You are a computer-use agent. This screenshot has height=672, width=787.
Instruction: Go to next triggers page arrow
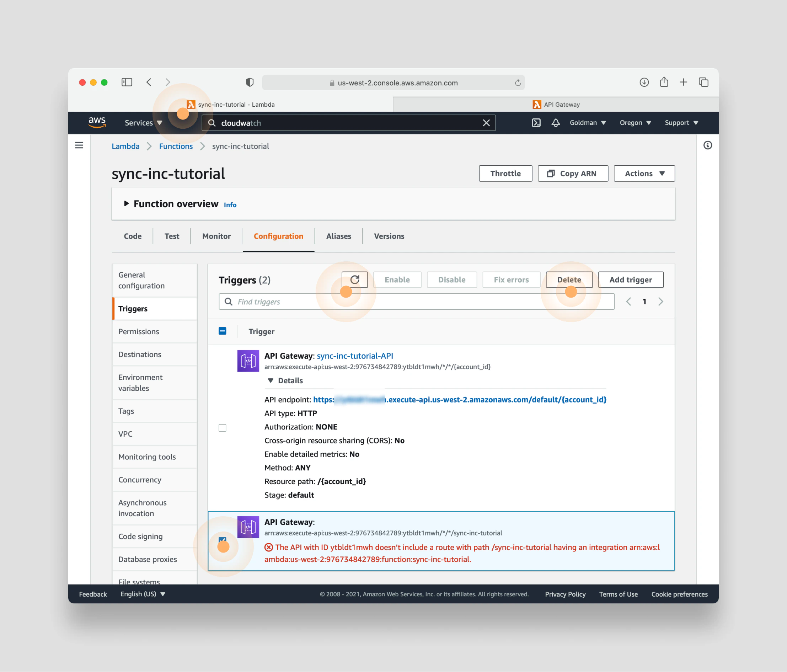(660, 302)
